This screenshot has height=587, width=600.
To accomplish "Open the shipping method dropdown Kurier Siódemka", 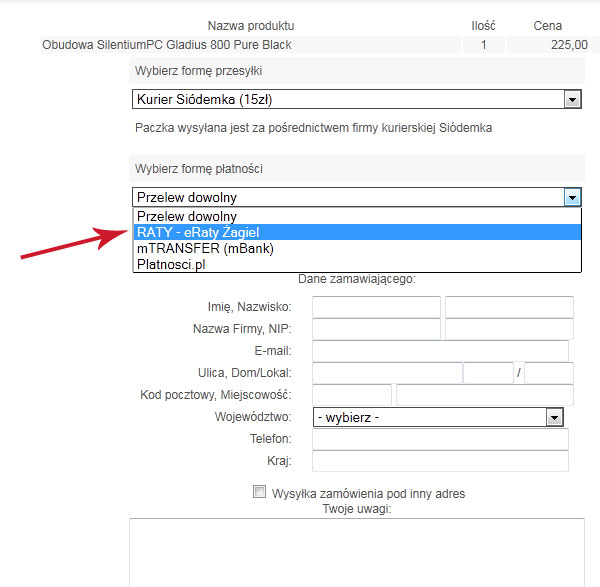I will 356,99.
